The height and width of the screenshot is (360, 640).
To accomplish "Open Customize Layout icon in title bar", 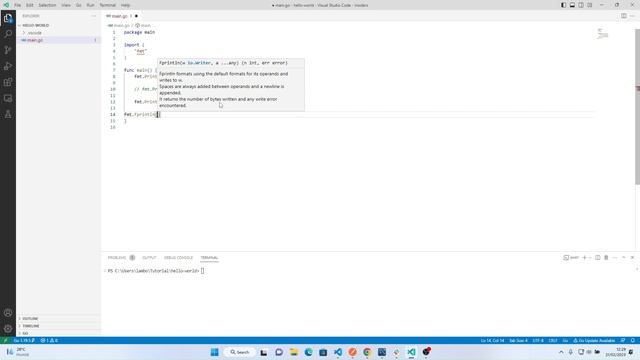I will click(590, 5).
